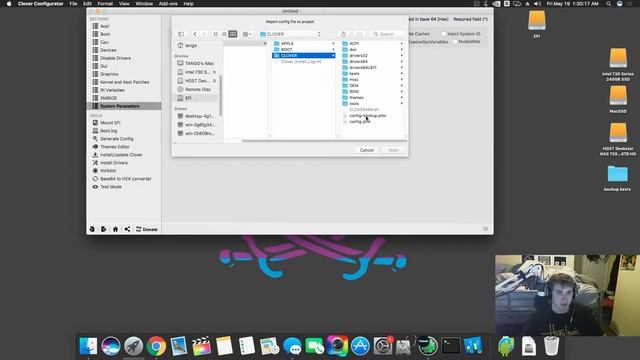Click the home icon in bottom bar

coord(116,229)
